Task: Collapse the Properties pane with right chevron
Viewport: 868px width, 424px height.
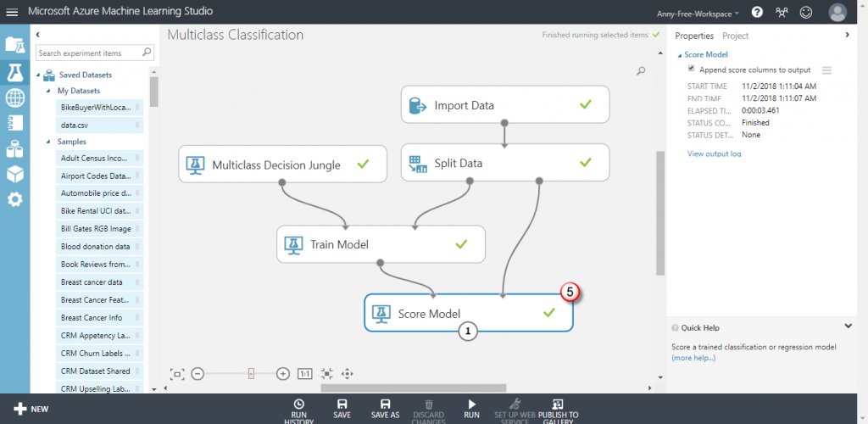Action: 847,34
